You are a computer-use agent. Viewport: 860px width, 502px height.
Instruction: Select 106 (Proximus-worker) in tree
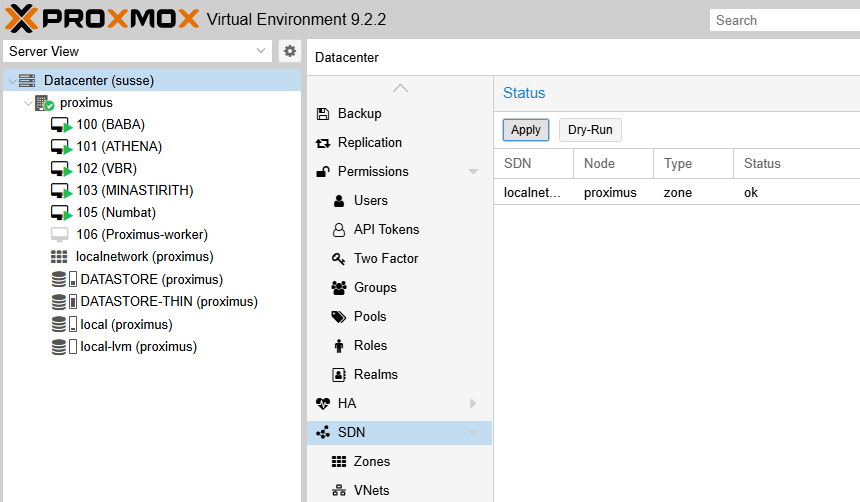[142, 235]
